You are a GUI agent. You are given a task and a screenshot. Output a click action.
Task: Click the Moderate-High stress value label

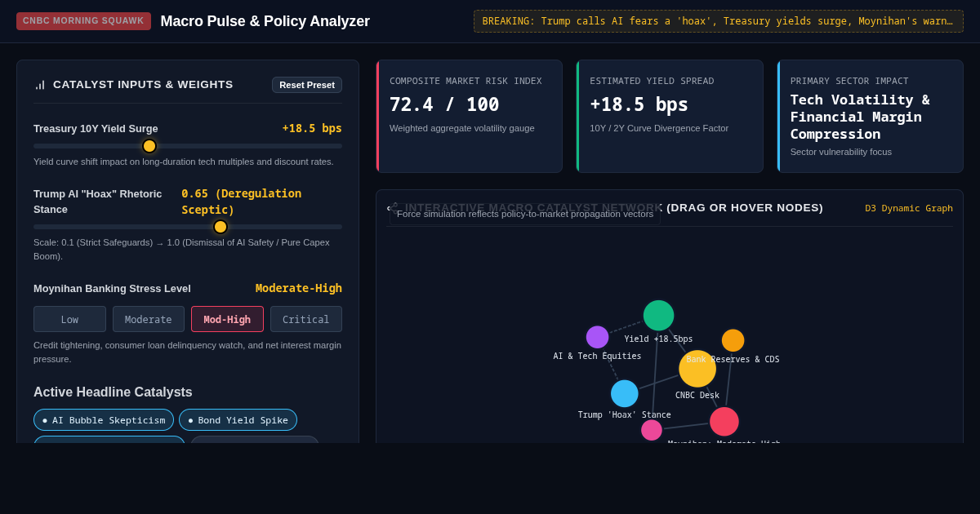point(299,288)
